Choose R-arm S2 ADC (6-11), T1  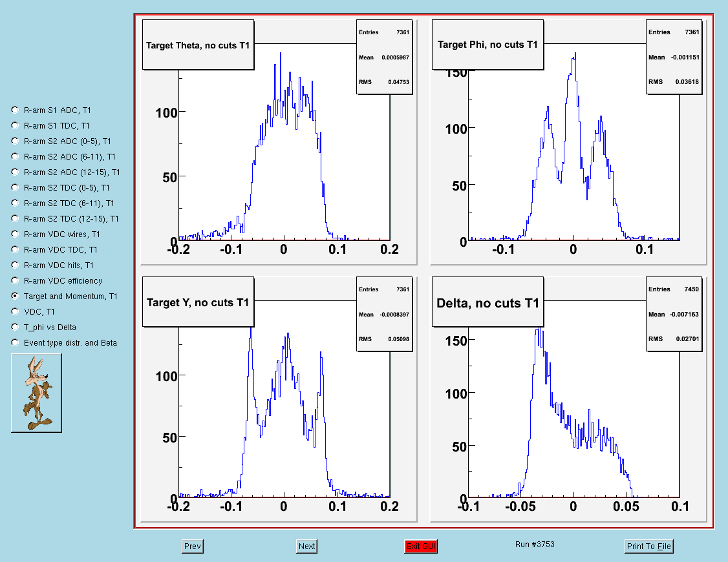(15, 157)
